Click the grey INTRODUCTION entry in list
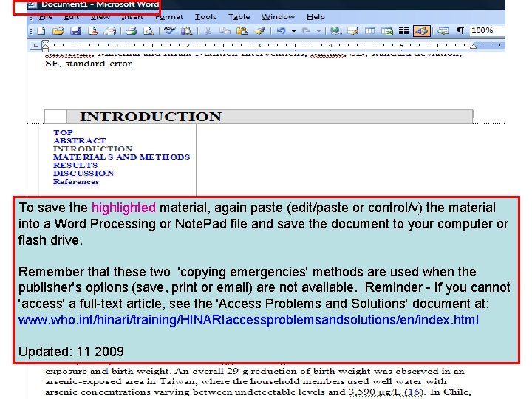532x399 pixels. [x=92, y=149]
